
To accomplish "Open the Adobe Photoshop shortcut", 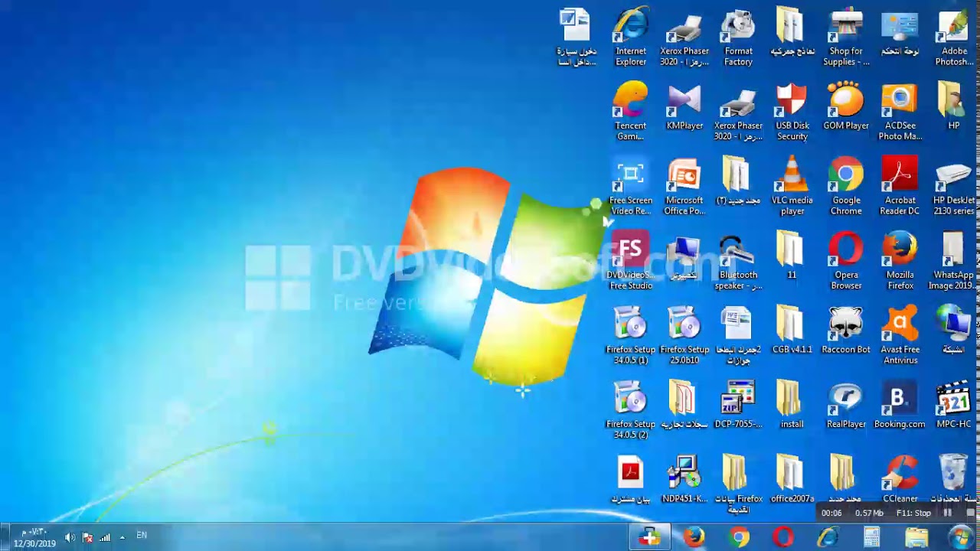I will pos(953,37).
